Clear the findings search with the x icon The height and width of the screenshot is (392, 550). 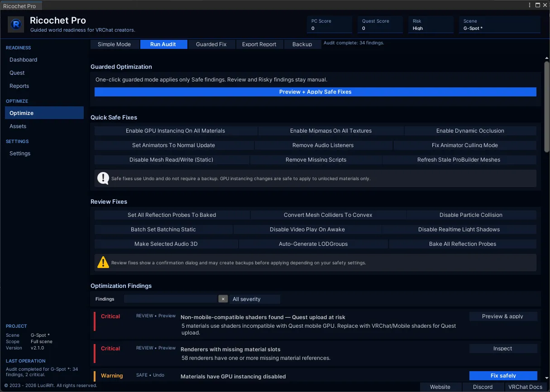pos(223,299)
